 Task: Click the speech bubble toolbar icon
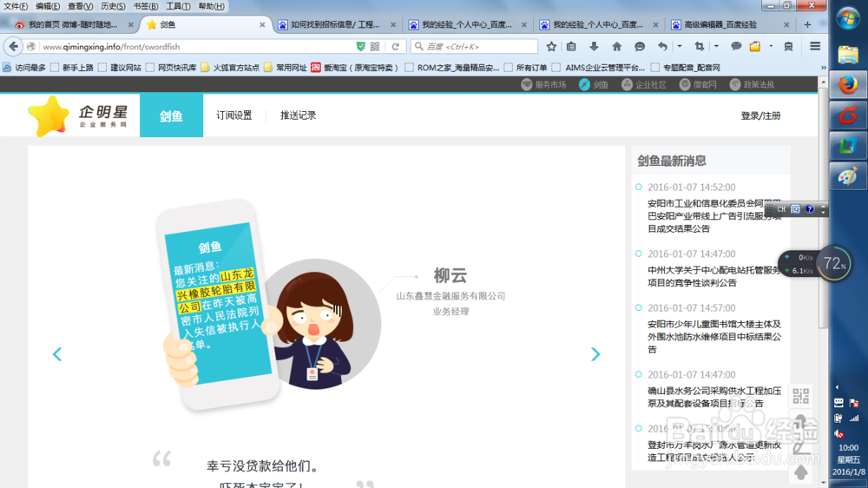(736, 47)
